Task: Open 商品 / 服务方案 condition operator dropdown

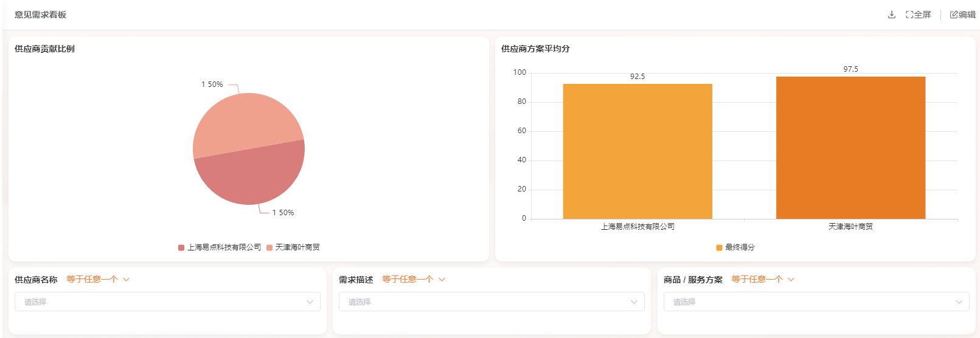Action: 763,280
